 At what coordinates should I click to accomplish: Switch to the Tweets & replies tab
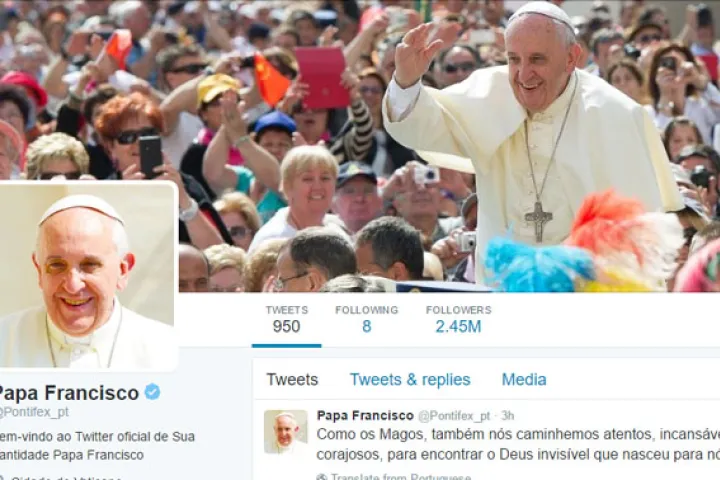coord(410,379)
